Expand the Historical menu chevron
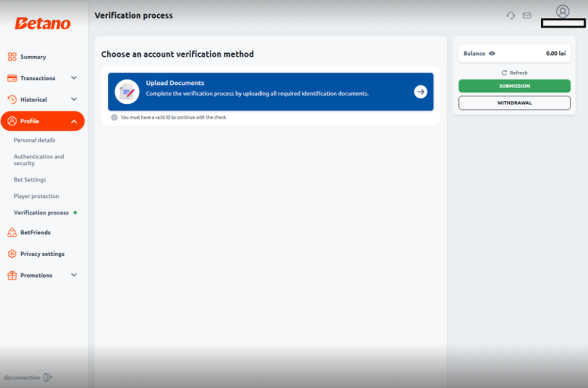 [x=74, y=99]
